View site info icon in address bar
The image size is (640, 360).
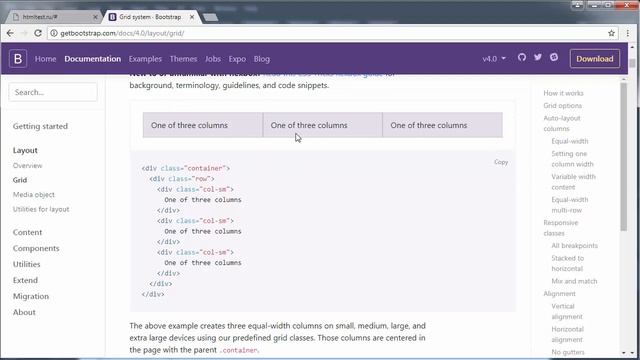53,33
